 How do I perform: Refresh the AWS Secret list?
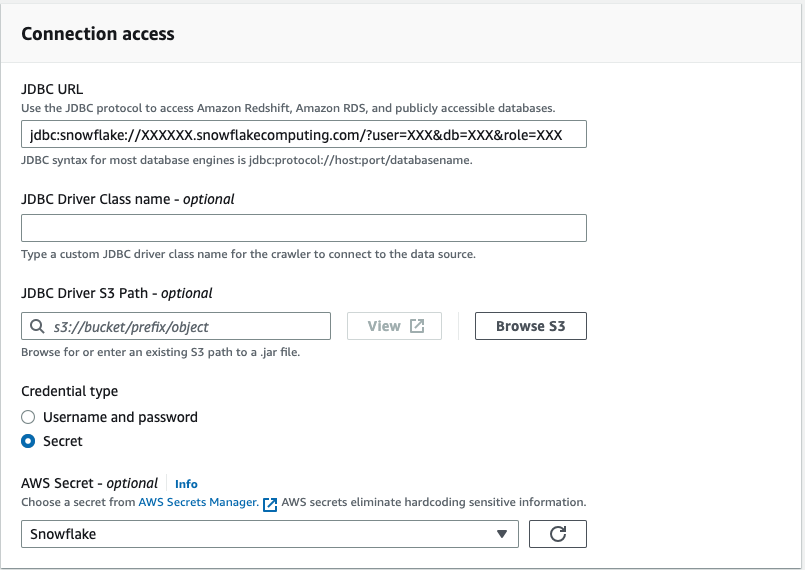coord(558,534)
